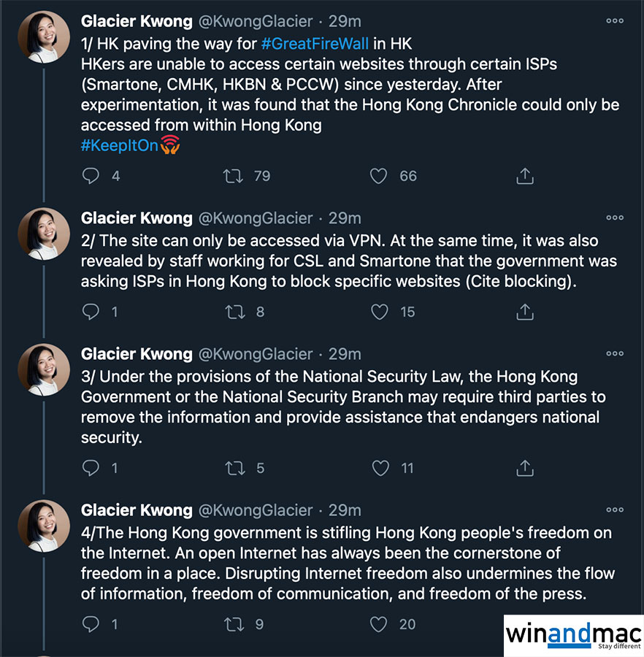Open more options on the first tweet

tap(615, 21)
